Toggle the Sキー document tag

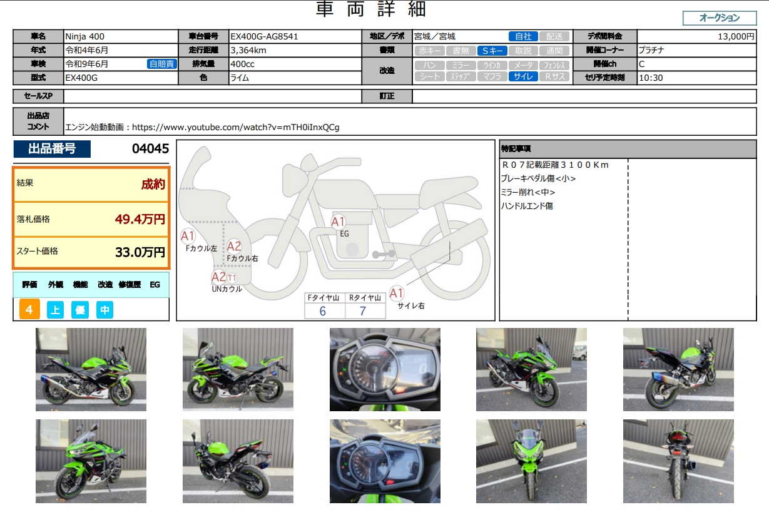(491, 51)
